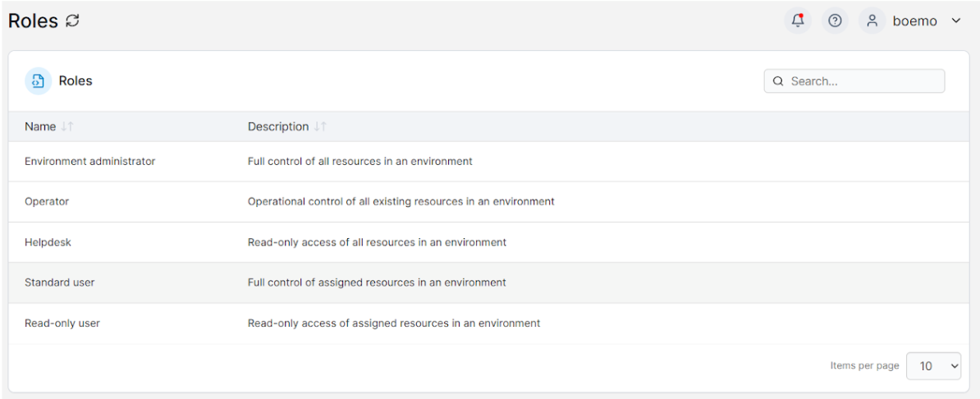Screen dimensions: 980x399
Task: Open the Items per page dropdown
Action: coord(934,366)
